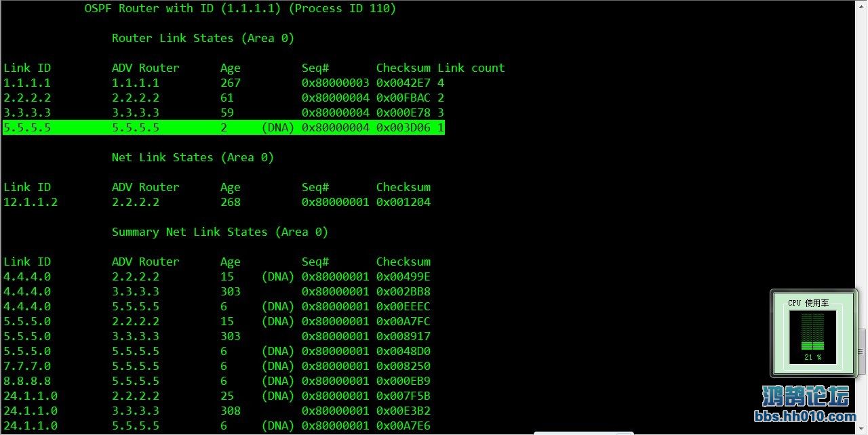Click the Net Link States heading
This screenshot has width=868, height=435.
pos(193,157)
